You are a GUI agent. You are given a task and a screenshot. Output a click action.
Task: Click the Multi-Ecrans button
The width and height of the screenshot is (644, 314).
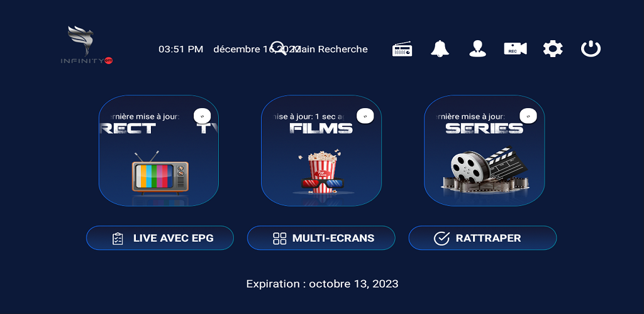point(321,238)
